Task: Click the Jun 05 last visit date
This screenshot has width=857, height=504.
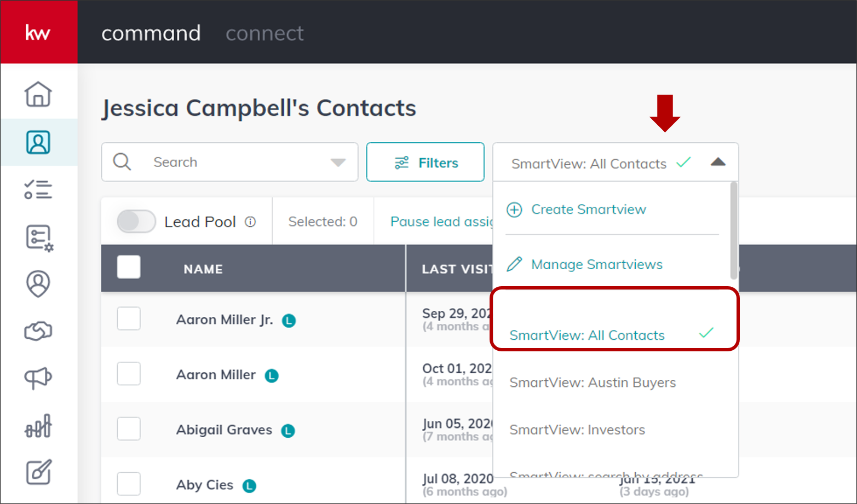Action: point(457,424)
